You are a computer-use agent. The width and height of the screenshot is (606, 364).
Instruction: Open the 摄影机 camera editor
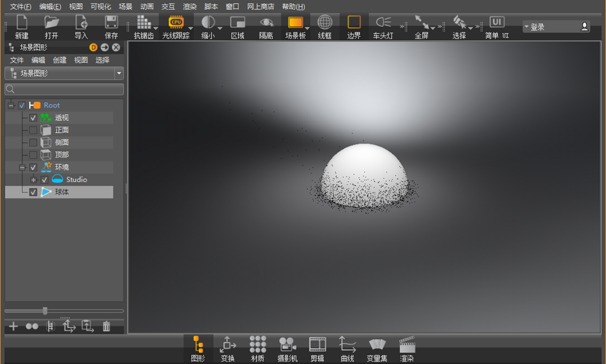(x=287, y=345)
